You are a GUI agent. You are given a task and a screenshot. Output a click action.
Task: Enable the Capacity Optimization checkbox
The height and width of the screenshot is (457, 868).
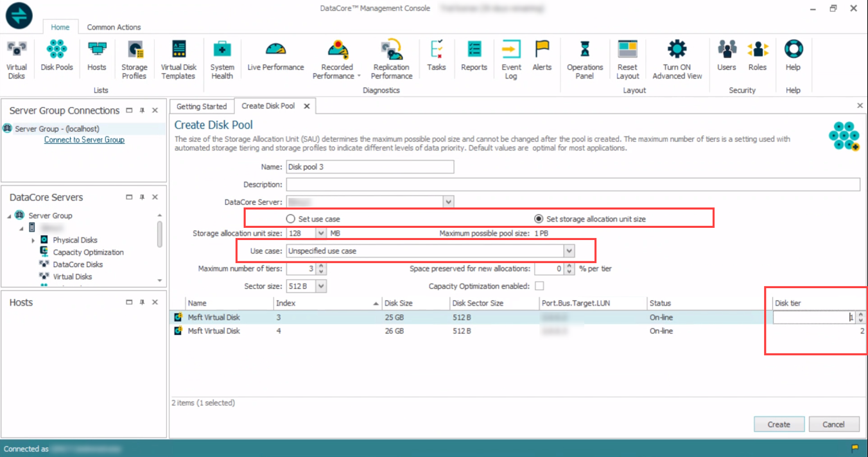(539, 286)
